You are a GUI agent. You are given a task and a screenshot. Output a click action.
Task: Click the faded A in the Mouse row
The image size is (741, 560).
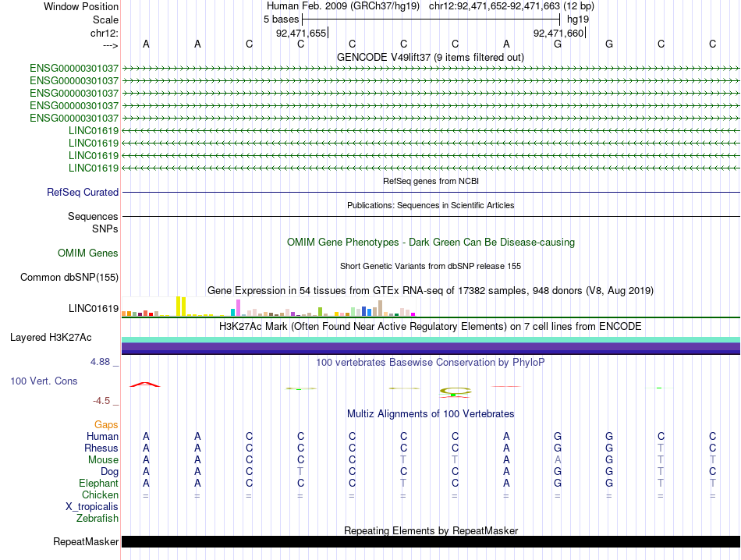(558, 460)
